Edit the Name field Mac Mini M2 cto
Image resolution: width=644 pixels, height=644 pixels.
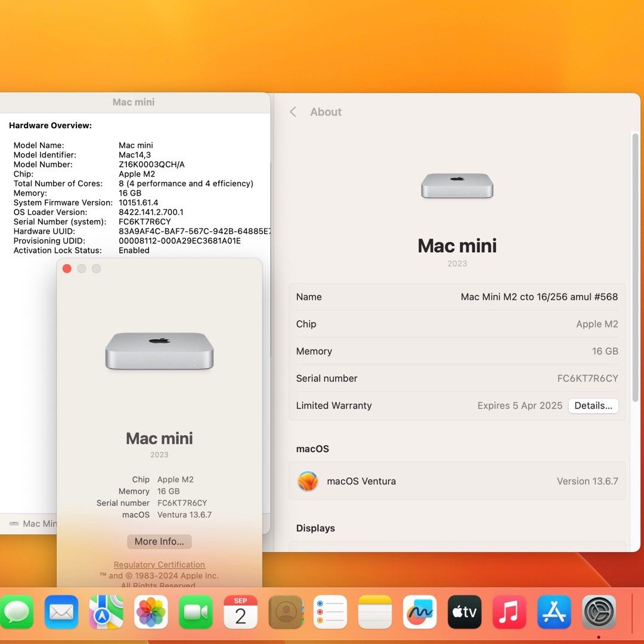click(x=539, y=297)
